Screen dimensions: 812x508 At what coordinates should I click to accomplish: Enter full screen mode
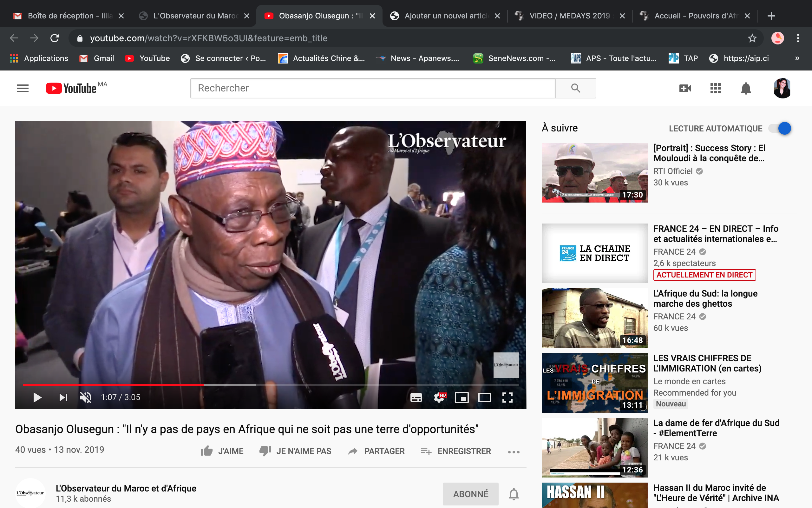[x=507, y=398]
